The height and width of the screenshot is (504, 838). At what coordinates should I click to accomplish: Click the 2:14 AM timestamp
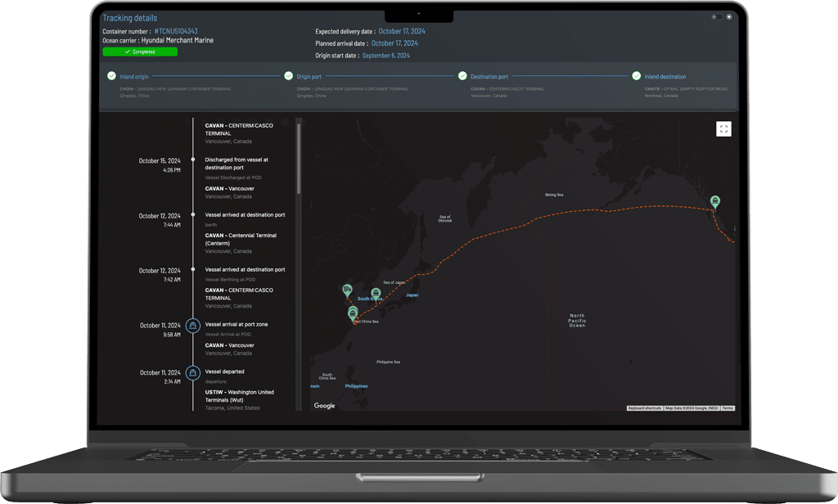click(172, 382)
